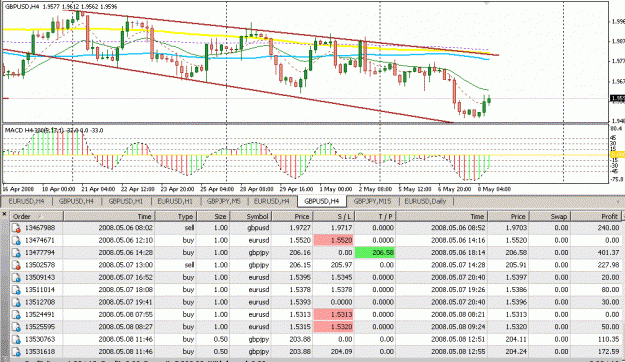Screen dimensions: 625x362
Task: Click the sell order icon for order 13467988
Action: point(16,228)
